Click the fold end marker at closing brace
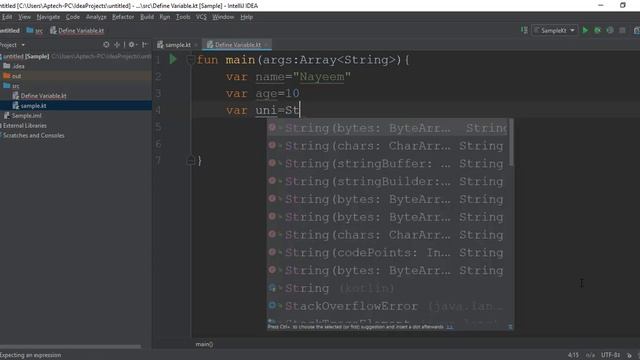The image size is (640, 360). pyautogui.click(x=191, y=160)
